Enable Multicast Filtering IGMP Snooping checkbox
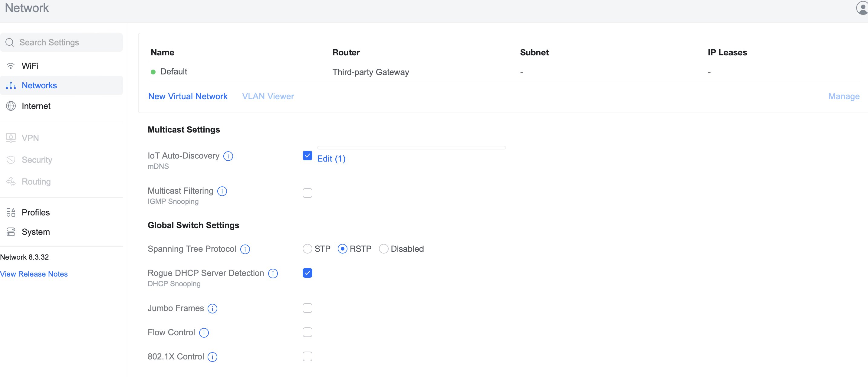 307,193
